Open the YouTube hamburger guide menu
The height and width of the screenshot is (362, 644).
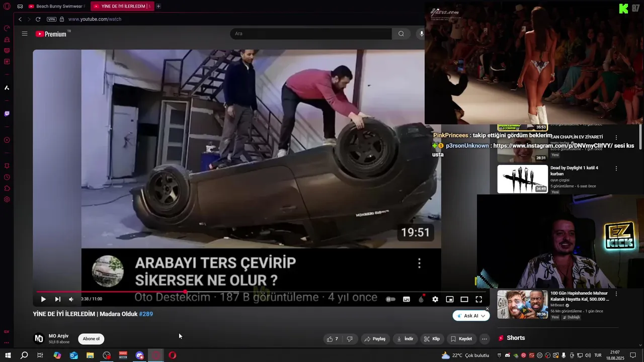coord(25,34)
